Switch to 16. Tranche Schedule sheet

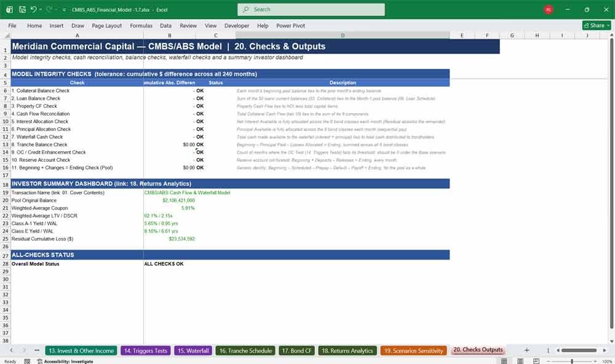click(x=245, y=350)
